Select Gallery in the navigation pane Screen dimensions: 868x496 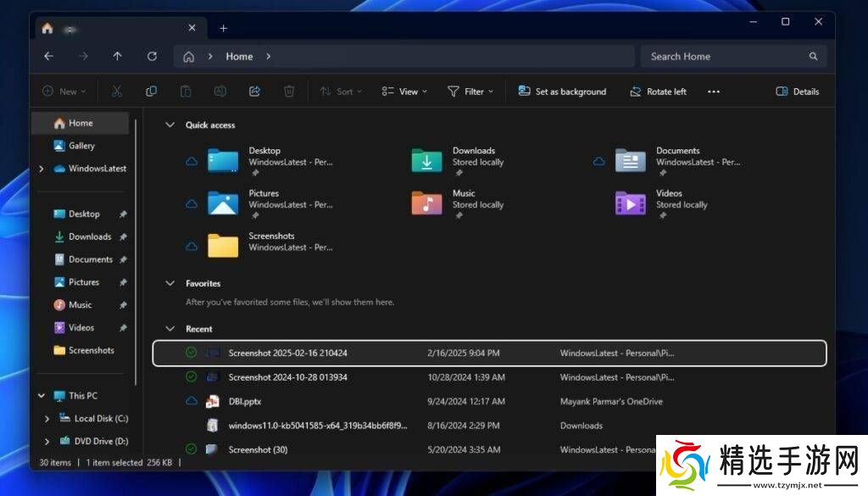(81, 146)
